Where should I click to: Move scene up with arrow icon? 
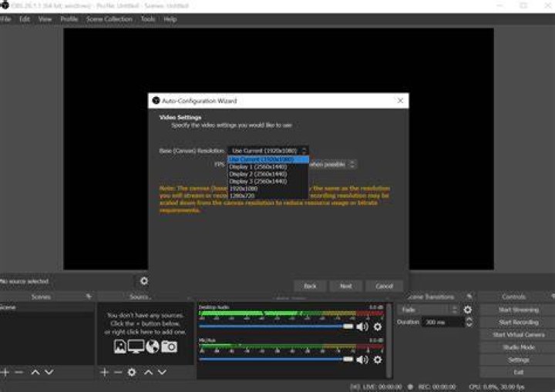(35, 372)
